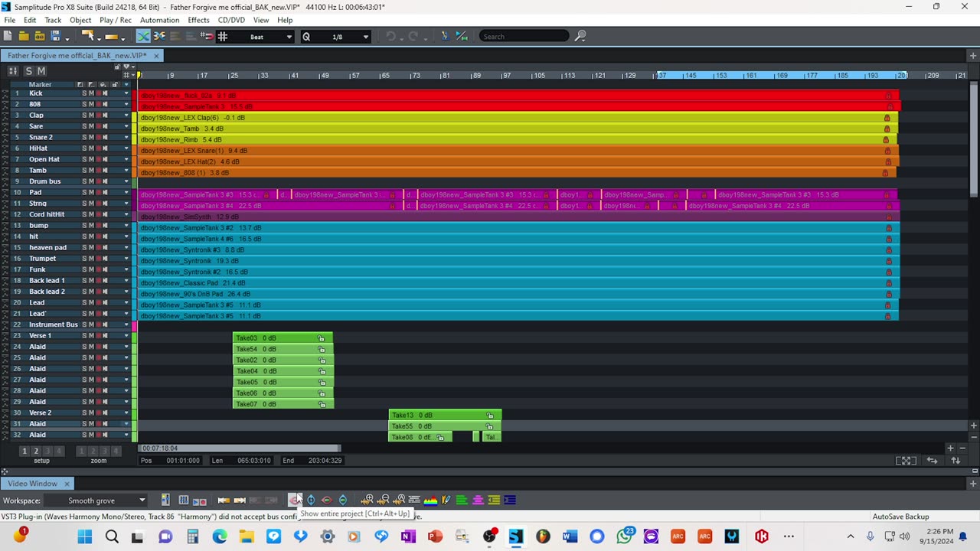This screenshot has width=980, height=551.
Task: Open the track mixer sliders icon above the tracks
Action: (x=13, y=70)
